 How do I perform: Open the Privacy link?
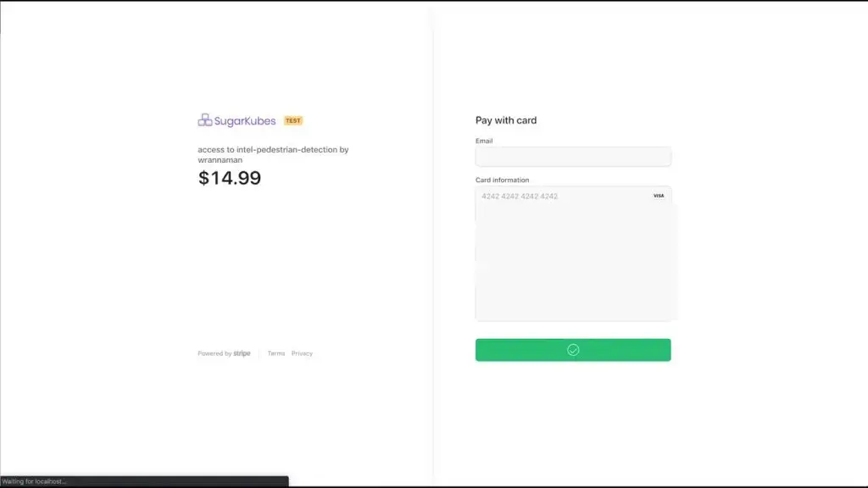point(302,353)
